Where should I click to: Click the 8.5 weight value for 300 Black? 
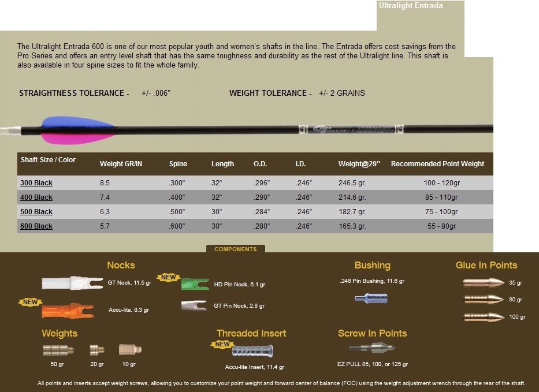105,183
